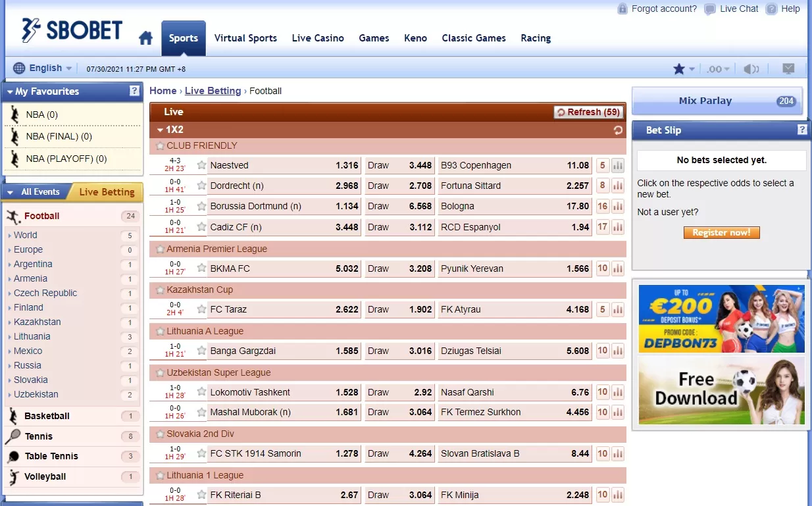This screenshot has width=812, height=506.
Task: Open the Home icon in navigation bar
Action: coord(146,38)
